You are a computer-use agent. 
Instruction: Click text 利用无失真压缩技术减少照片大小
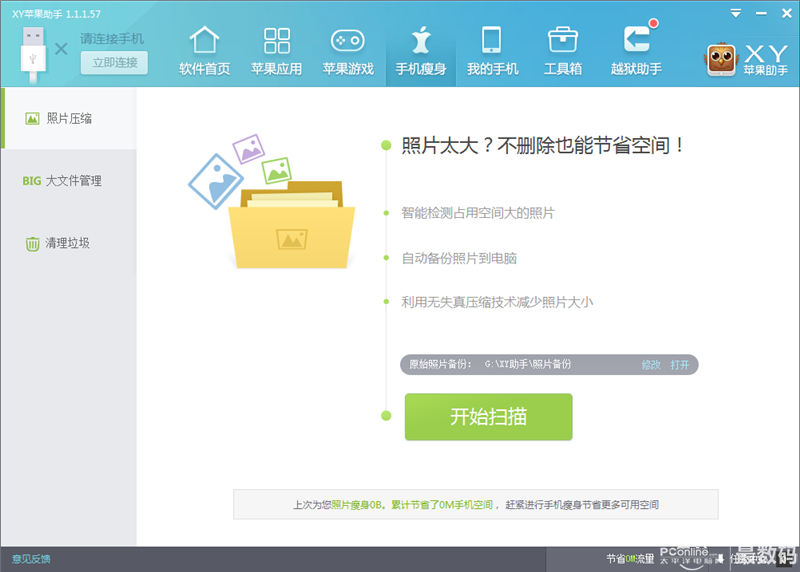pyautogui.click(x=497, y=302)
